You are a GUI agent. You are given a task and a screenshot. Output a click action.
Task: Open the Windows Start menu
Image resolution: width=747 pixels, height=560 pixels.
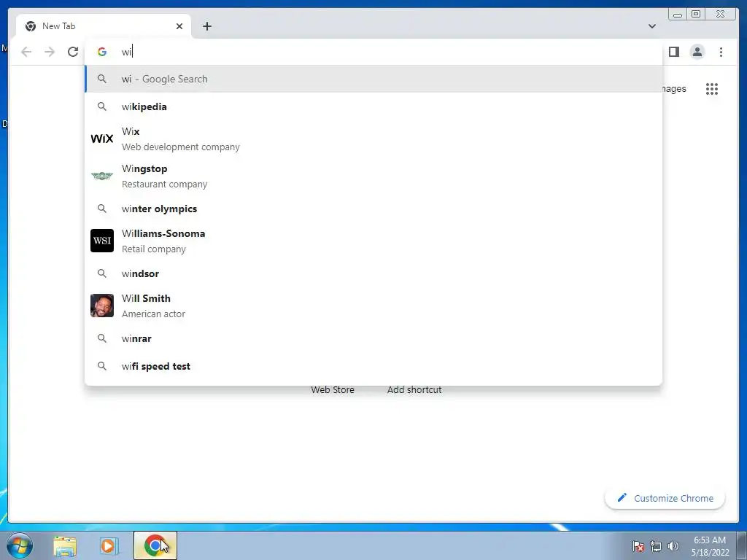(x=20, y=545)
